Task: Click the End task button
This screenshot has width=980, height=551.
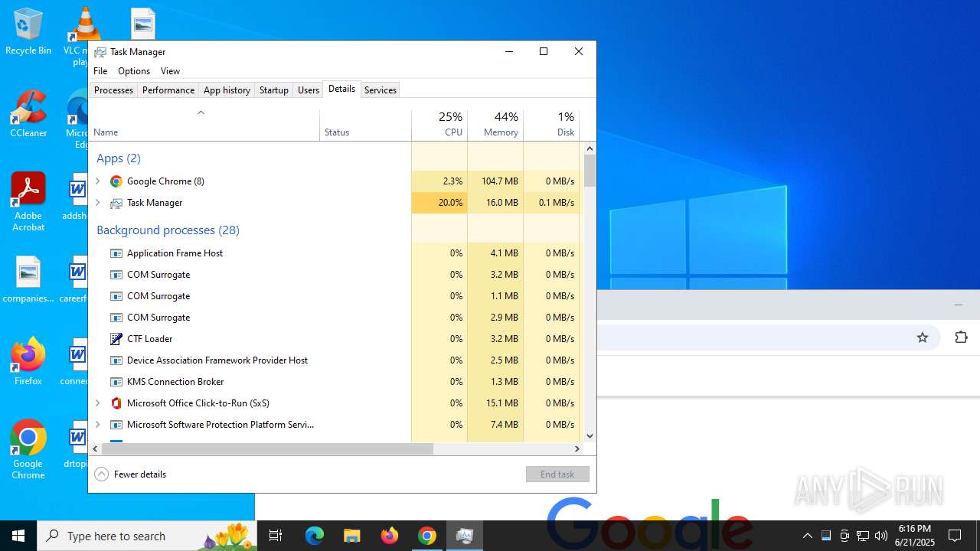Action: point(557,474)
